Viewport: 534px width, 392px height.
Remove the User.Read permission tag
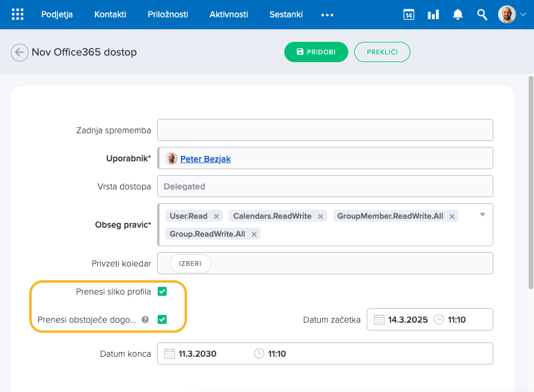(x=216, y=216)
